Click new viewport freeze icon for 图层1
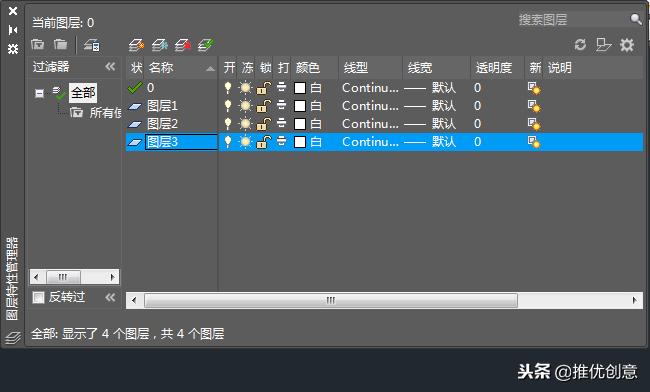 pos(534,106)
